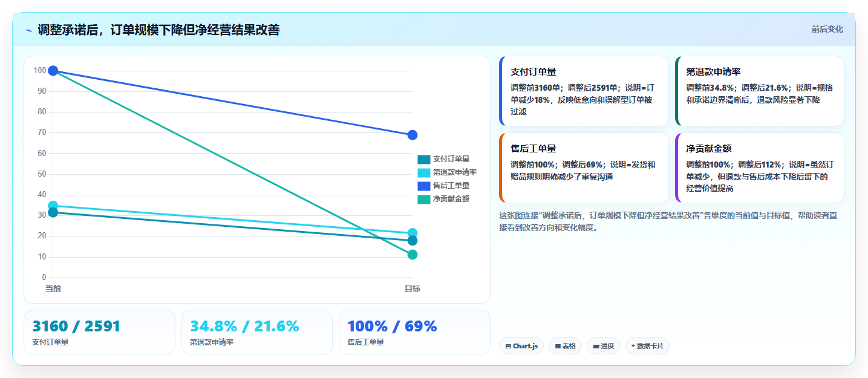Click the chart description paragraph text
The height and width of the screenshot is (378, 868).
tap(668, 221)
